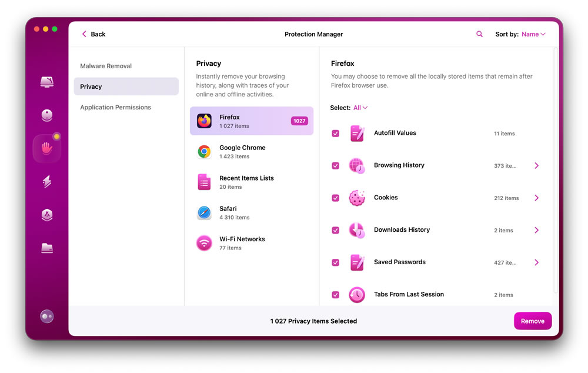Open the Sort by Name dropdown
588x373 pixels.
coord(533,34)
